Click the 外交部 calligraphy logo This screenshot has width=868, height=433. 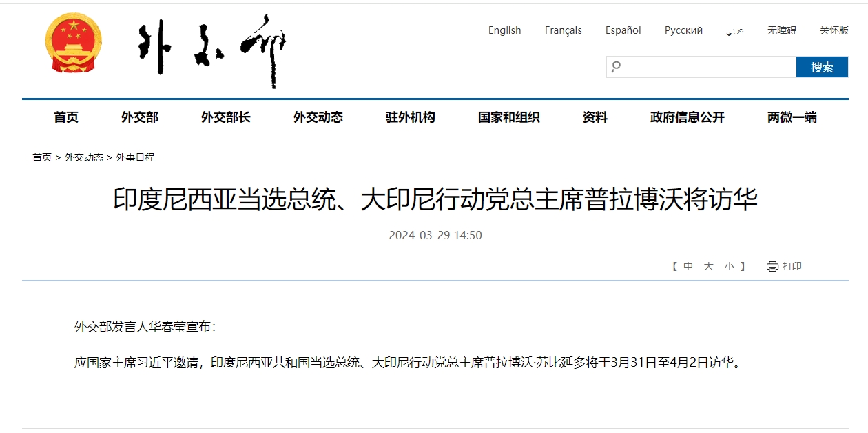coord(211,50)
